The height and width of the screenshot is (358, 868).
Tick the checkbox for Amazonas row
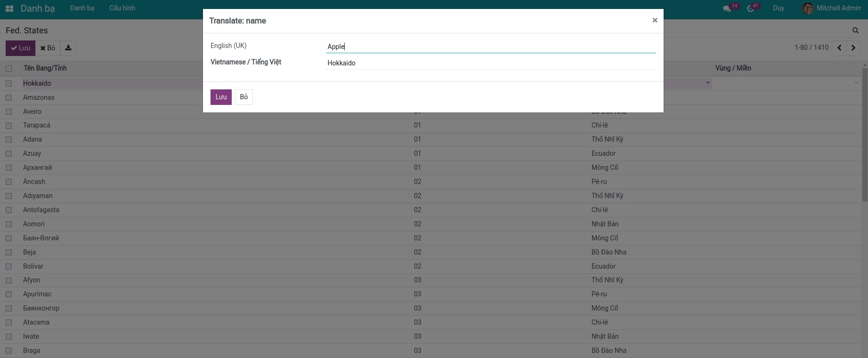[8, 97]
